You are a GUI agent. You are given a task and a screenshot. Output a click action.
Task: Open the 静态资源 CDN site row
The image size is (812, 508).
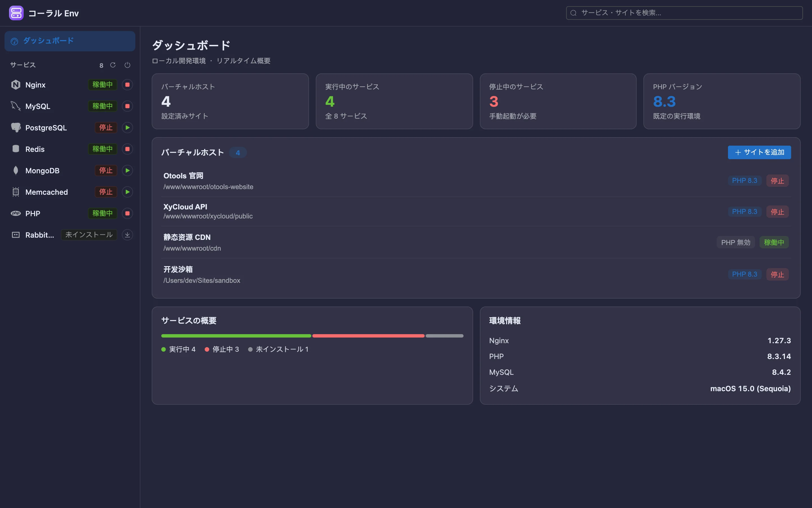point(476,243)
